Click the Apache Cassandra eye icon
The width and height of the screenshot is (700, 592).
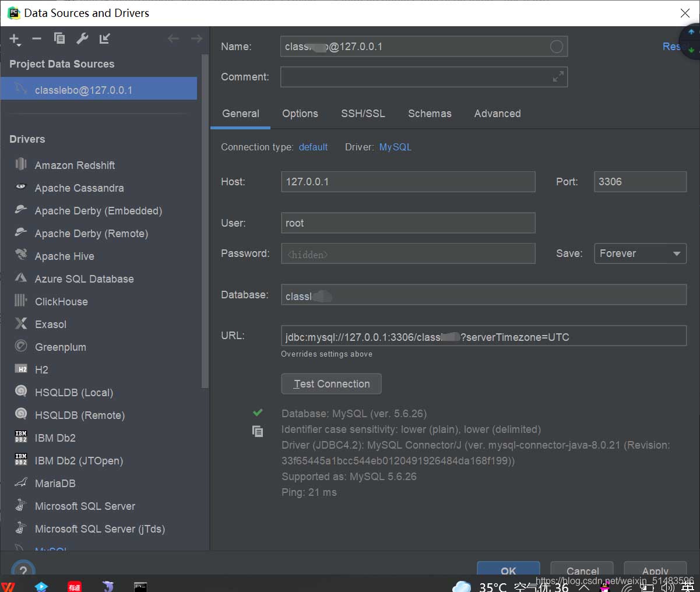point(21,187)
